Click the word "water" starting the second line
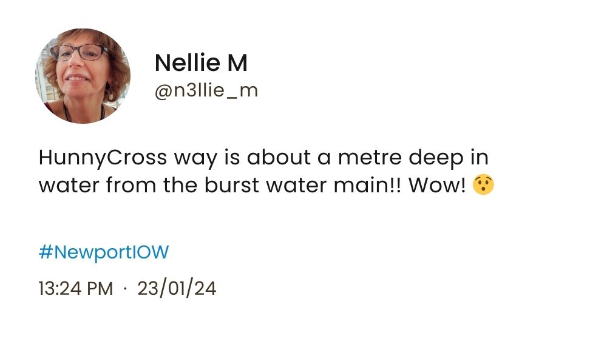 pos(69,185)
